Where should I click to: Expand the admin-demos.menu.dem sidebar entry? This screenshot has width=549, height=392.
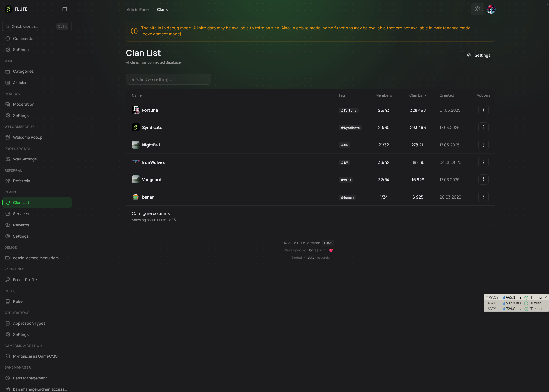coord(67,258)
